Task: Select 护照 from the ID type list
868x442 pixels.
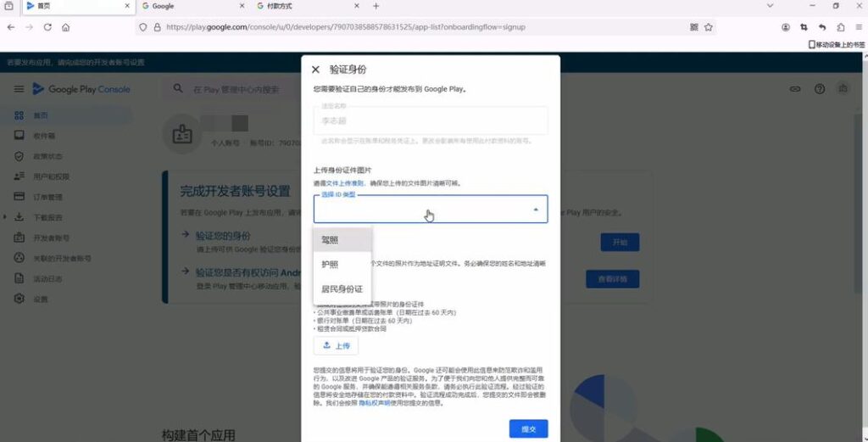Action: [330, 265]
